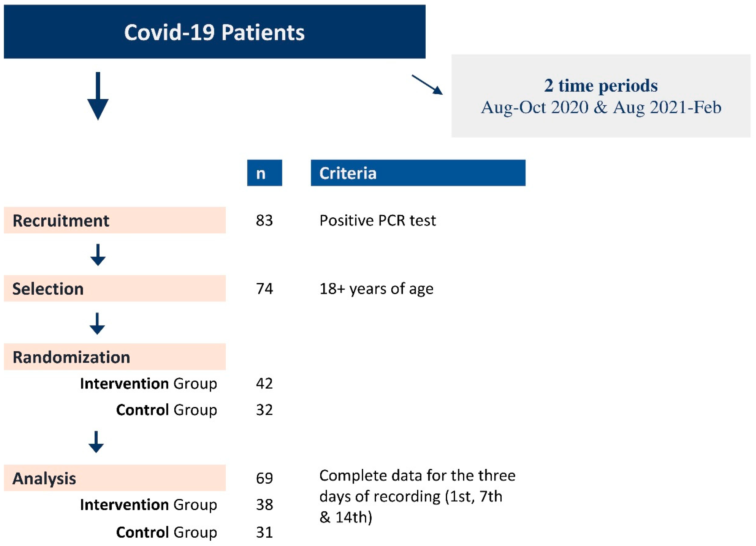This screenshot has width=756, height=546.
Task: Select the Covid-19 Patients title banner
Action: (214, 32)
